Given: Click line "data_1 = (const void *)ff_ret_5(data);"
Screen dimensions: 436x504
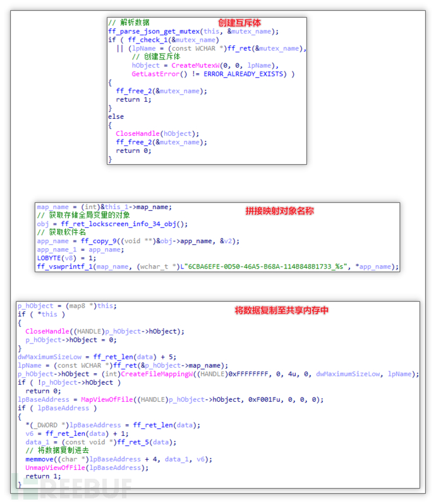Looking at the screenshot, I should coord(101,442).
